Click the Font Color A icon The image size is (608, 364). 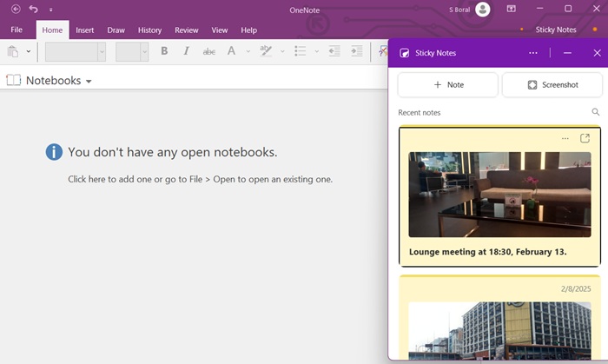click(232, 50)
